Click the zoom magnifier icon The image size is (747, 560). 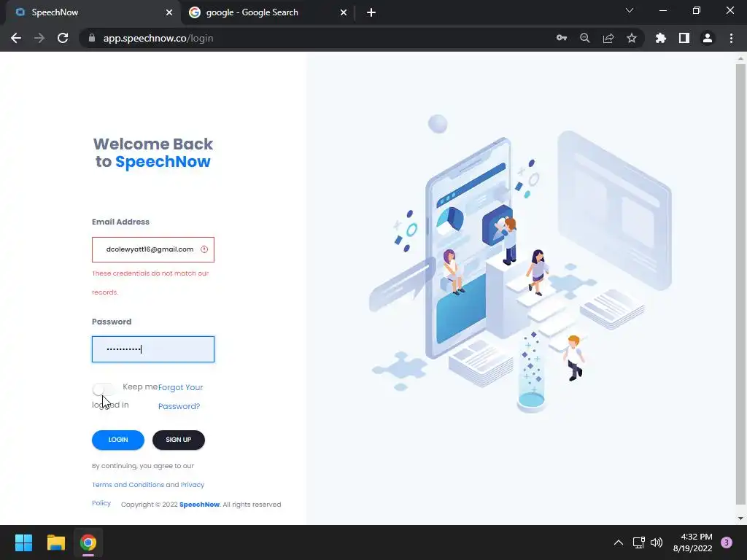tap(585, 38)
